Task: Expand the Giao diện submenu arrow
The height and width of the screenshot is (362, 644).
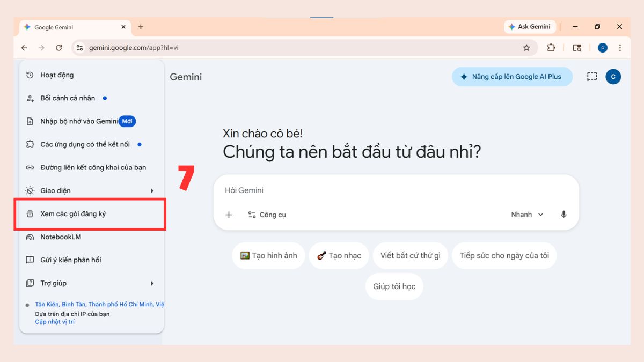Action: point(152,191)
